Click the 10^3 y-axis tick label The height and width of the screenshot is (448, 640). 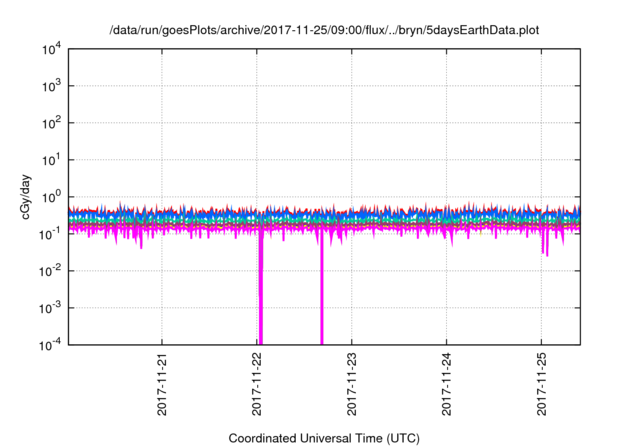click(51, 86)
